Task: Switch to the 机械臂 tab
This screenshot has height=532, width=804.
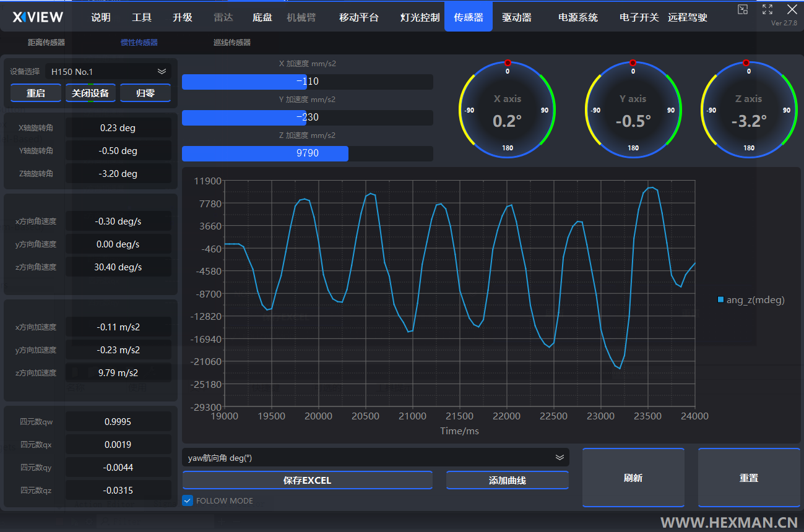Action: coord(302,17)
